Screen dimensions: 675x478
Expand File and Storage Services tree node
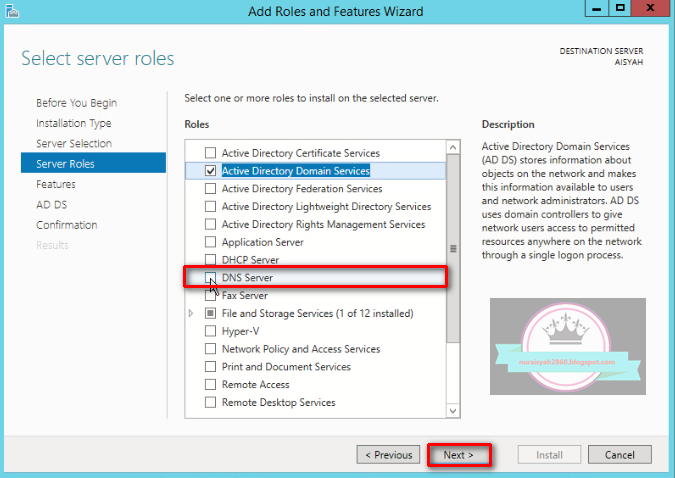191,313
